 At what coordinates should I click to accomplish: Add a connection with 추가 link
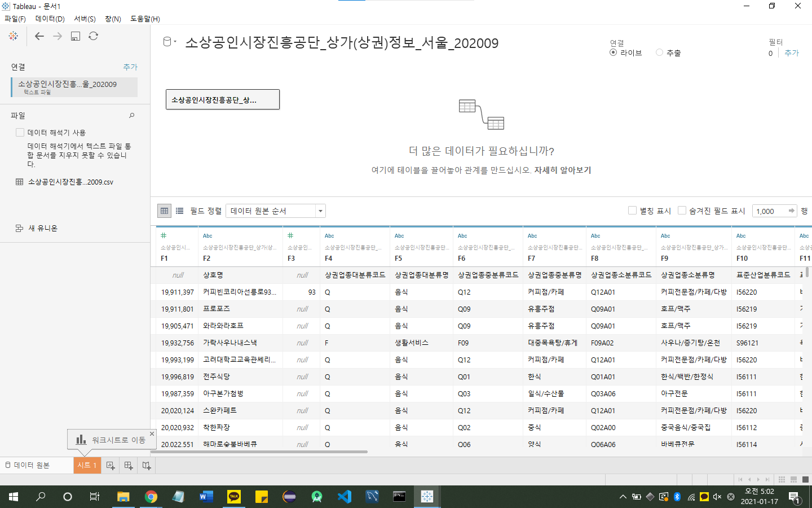[x=130, y=67]
